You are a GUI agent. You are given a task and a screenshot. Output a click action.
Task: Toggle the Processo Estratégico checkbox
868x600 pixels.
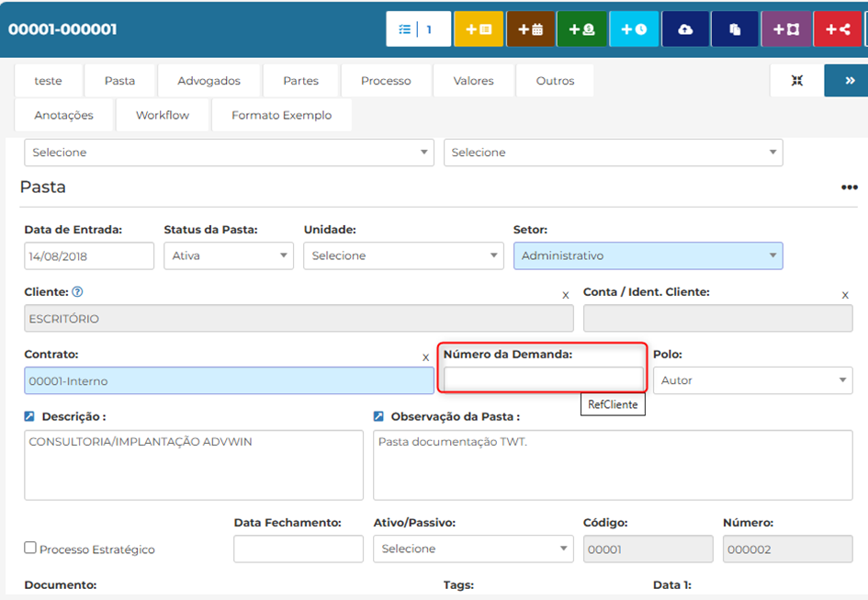coord(30,548)
